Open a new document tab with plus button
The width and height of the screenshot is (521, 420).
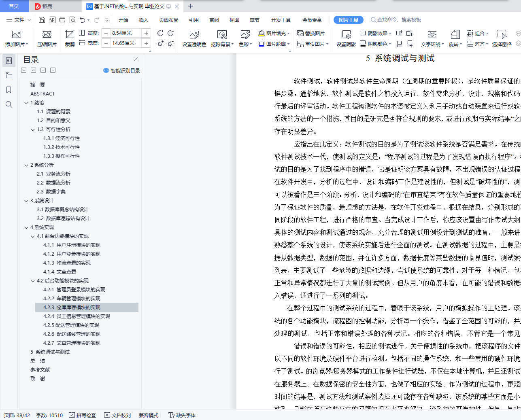191,6
